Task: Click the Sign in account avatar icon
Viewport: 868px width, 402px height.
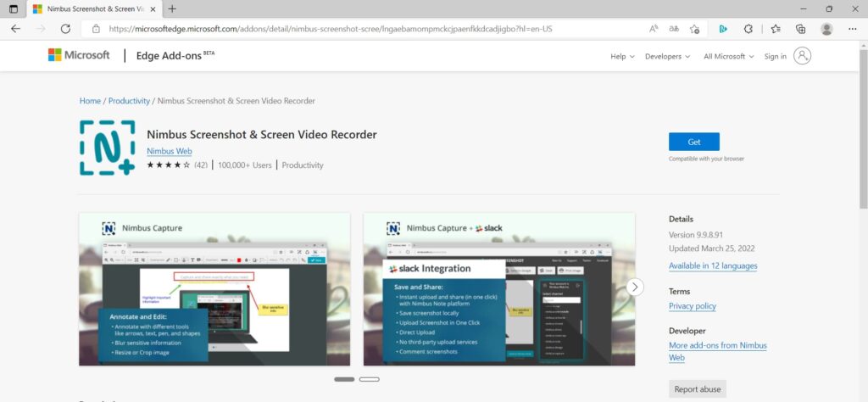Action: [802, 56]
